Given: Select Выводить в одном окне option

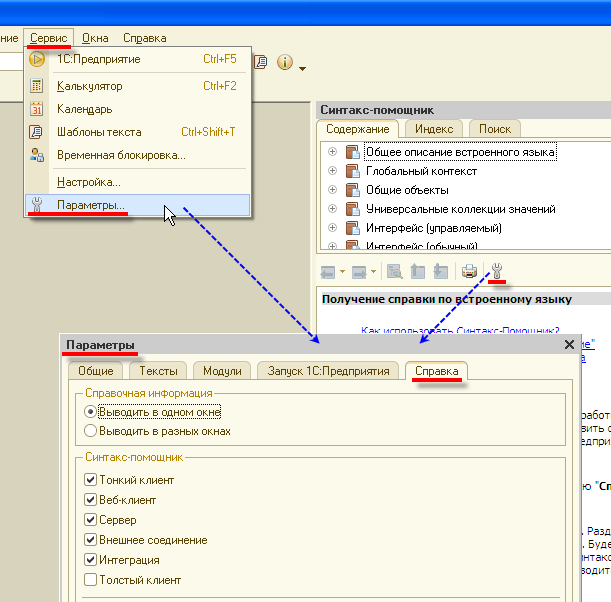Looking at the screenshot, I should (x=153, y=412).
